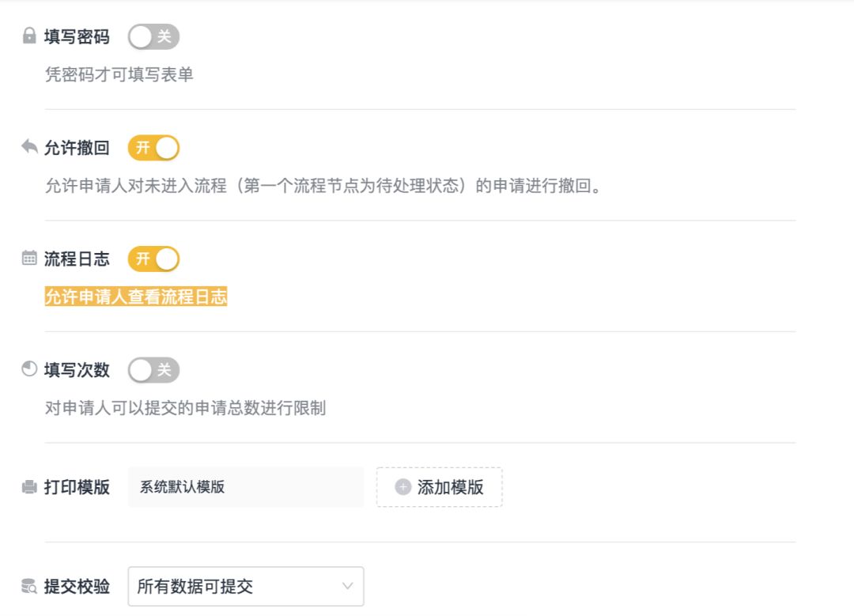
Task: Enable the 填写密码 toggle switch
Action: pyautogui.click(x=153, y=36)
